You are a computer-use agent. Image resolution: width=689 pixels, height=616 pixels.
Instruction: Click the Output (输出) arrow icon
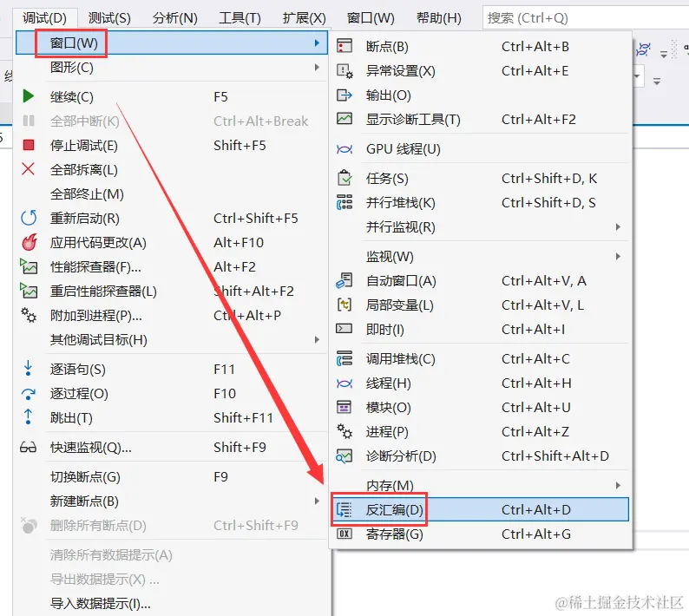pos(344,95)
